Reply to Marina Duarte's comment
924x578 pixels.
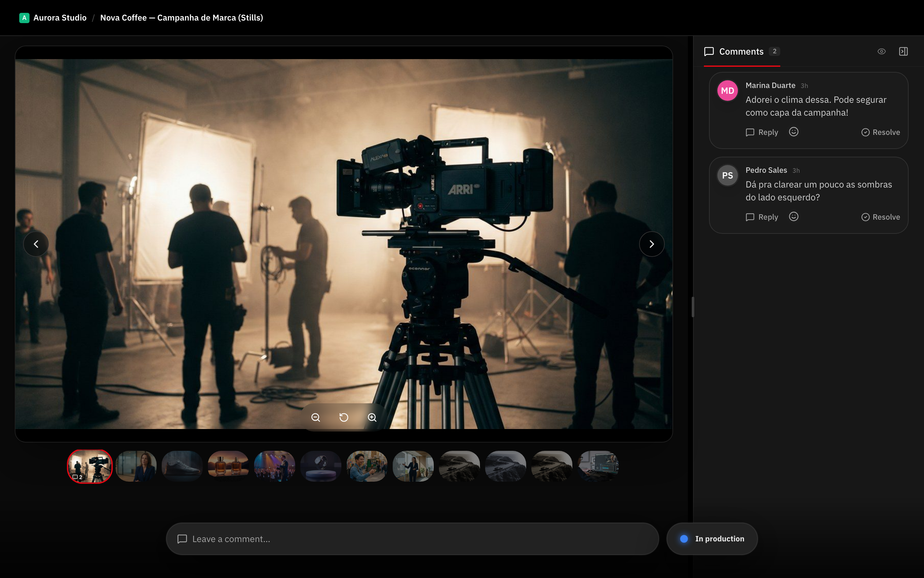(x=762, y=132)
